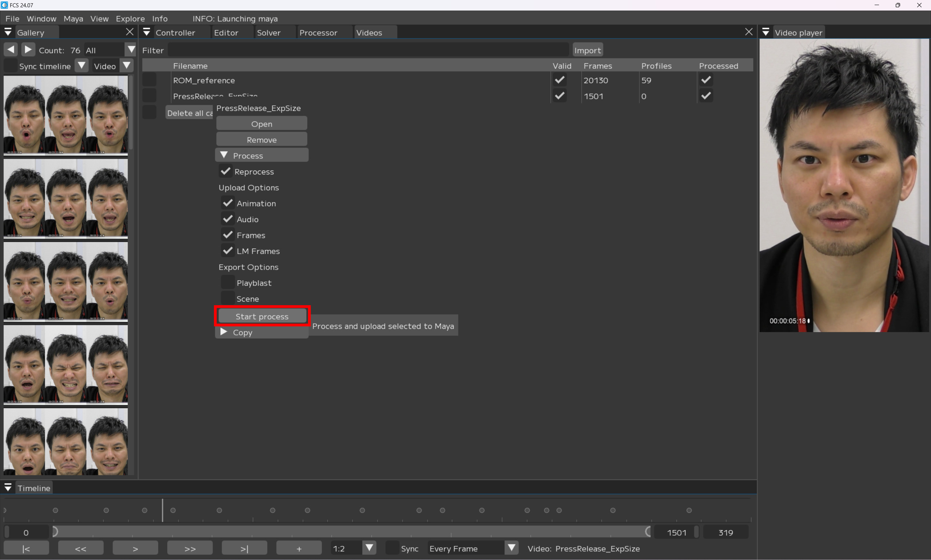This screenshot has width=931, height=560.
Task: Open Timeline panel menu triangle icon
Action: click(8, 488)
